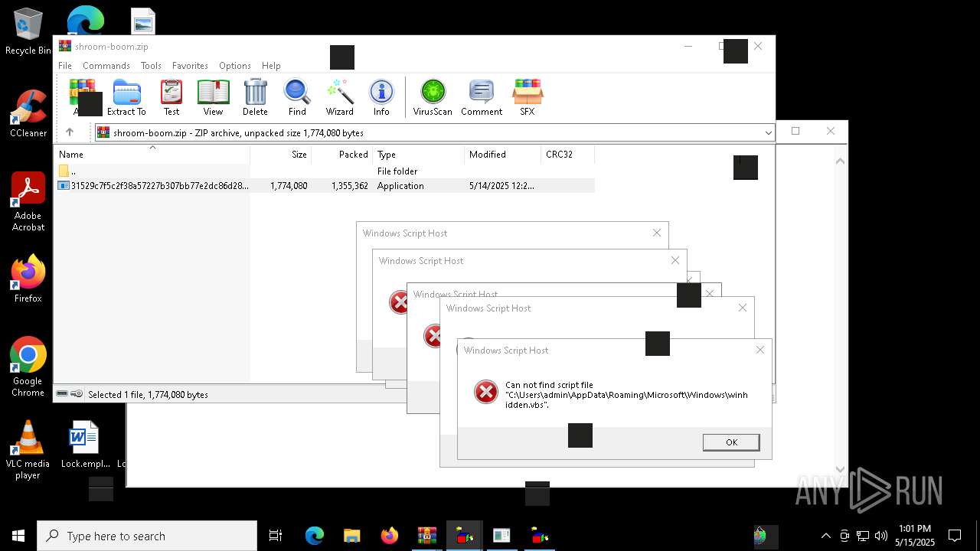This screenshot has height=551, width=980.
Task: Run VirusScan on the archive
Action: (433, 97)
